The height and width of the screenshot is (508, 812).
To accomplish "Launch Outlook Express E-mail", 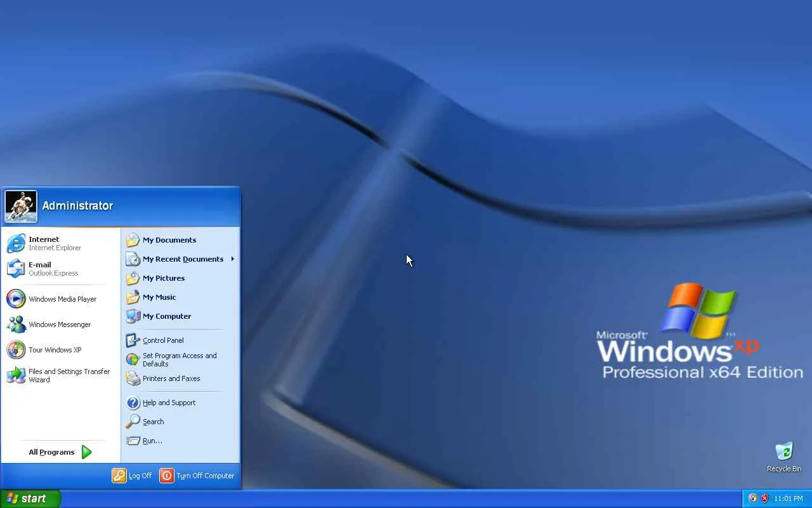I will click(60, 269).
